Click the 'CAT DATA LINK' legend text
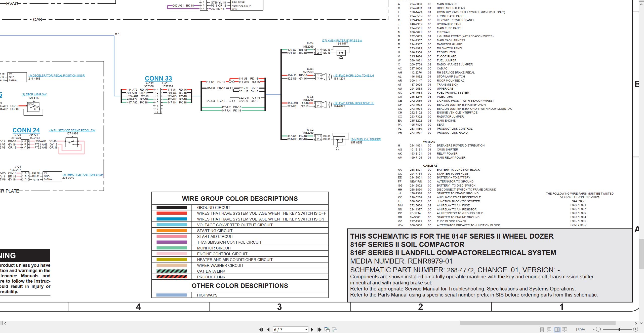Image resolution: width=644 pixels, height=333 pixels. tap(211, 271)
